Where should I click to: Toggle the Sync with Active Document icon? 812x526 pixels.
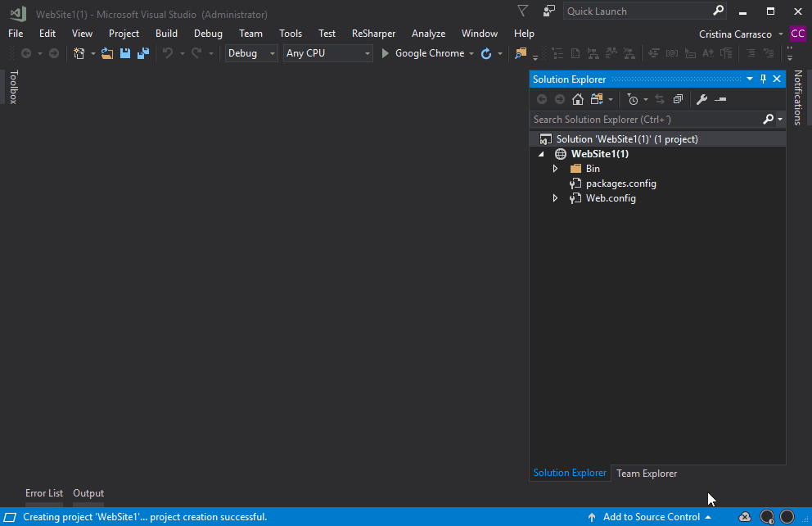point(659,99)
